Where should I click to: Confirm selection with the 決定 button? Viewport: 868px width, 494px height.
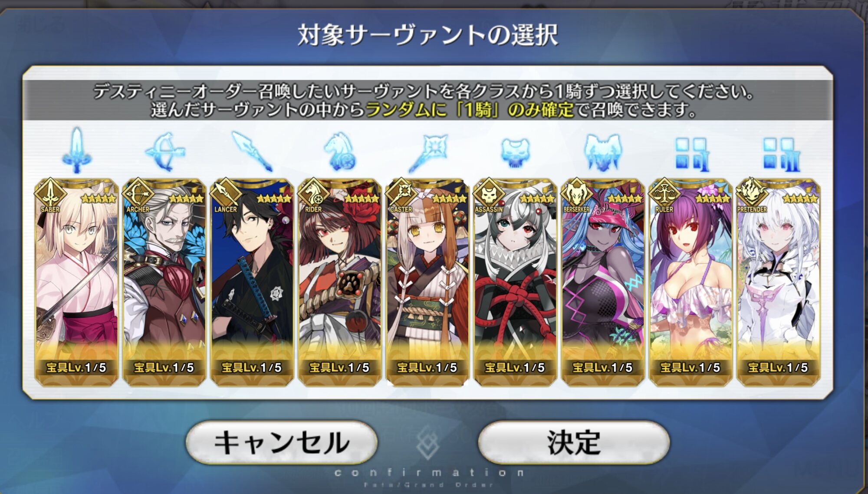pyautogui.click(x=574, y=442)
